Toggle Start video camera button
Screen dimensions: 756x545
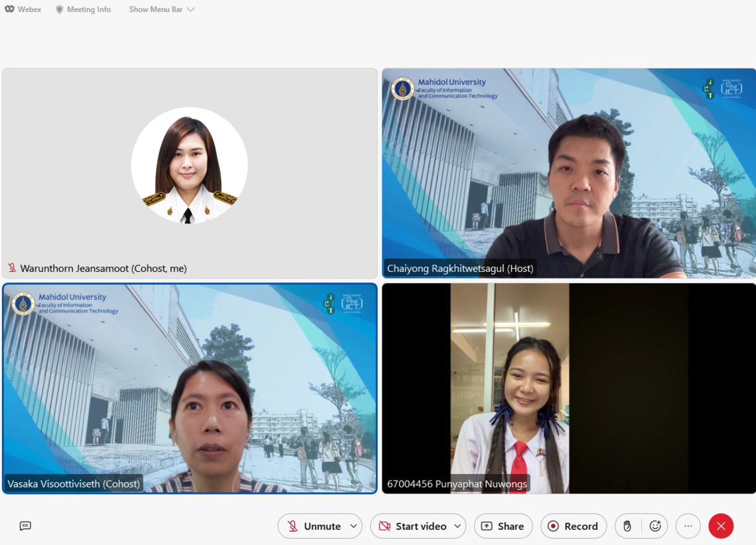point(412,526)
